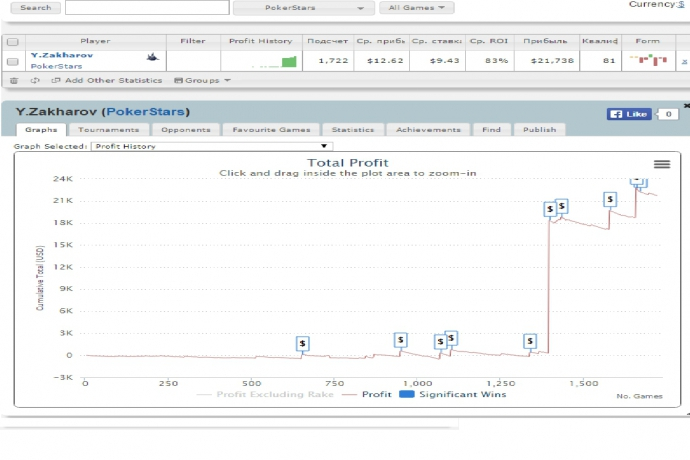This screenshot has width=690, height=460.
Task: Toggle the header select-all checkbox
Action: (13, 42)
